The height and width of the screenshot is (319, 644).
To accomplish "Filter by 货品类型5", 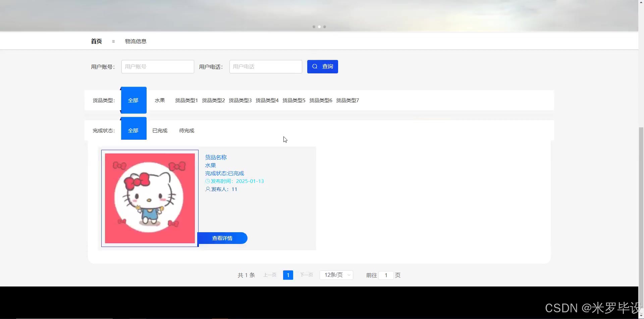I will point(294,100).
